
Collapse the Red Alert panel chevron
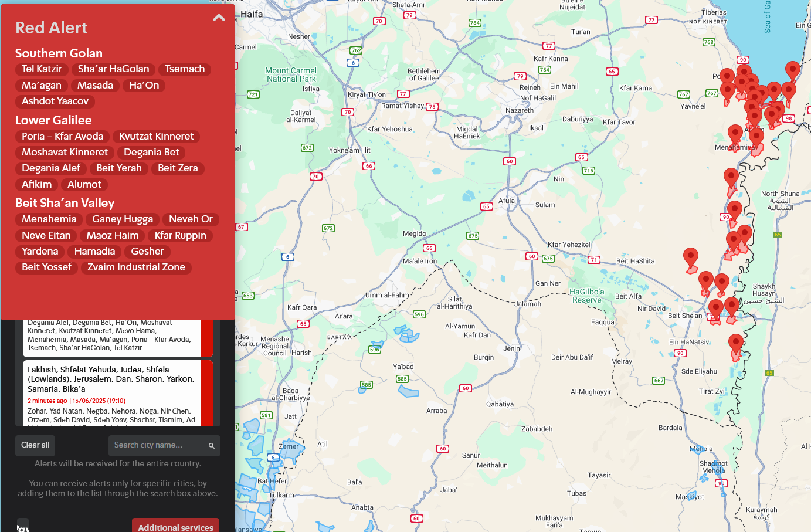[x=219, y=18]
